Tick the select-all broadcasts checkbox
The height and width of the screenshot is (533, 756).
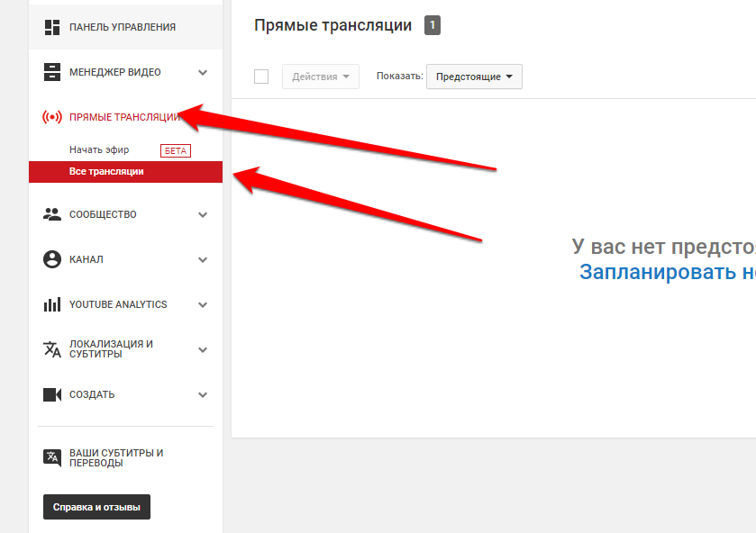(261, 77)
